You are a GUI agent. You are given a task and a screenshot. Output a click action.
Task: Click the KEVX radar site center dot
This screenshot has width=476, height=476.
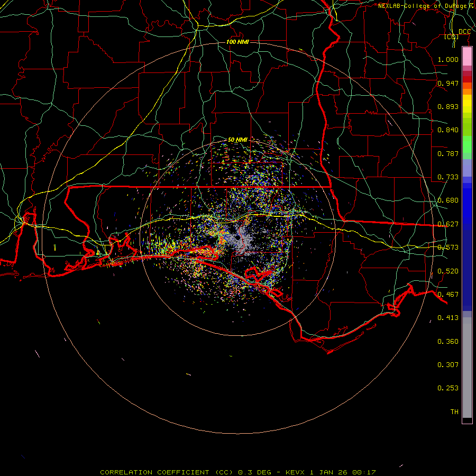pyautogui.click(x=237, y=237)
